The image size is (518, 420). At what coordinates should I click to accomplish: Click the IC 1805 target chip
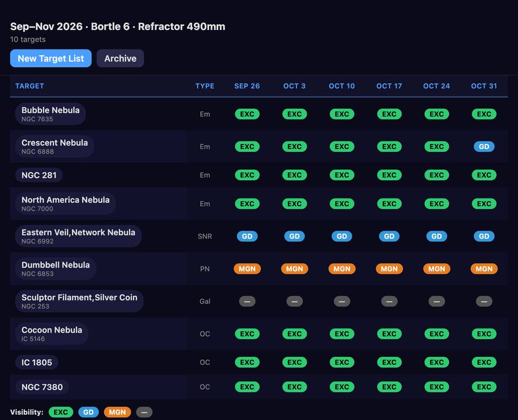[37, 362]
